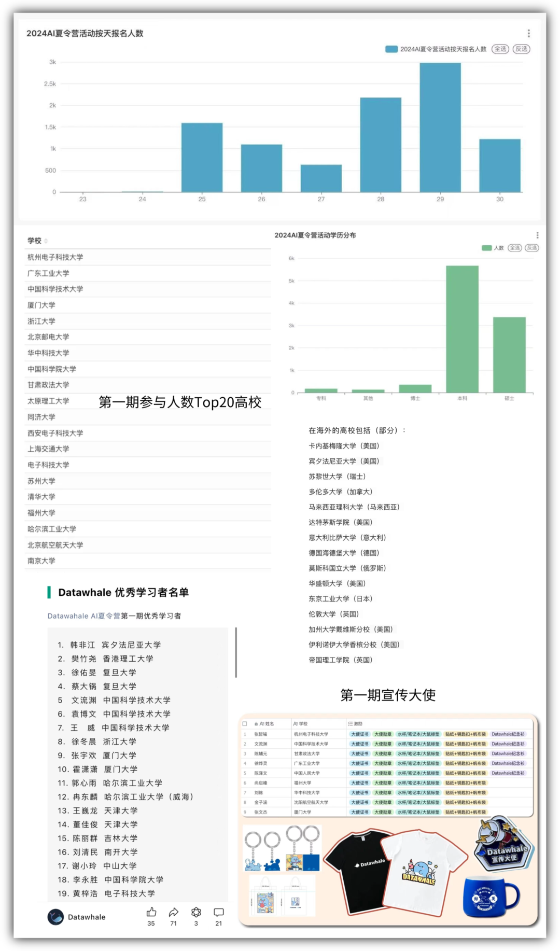Click 帝国理工学院（英国） in the overseas list
560x951 pixels.
coord(341,660)
